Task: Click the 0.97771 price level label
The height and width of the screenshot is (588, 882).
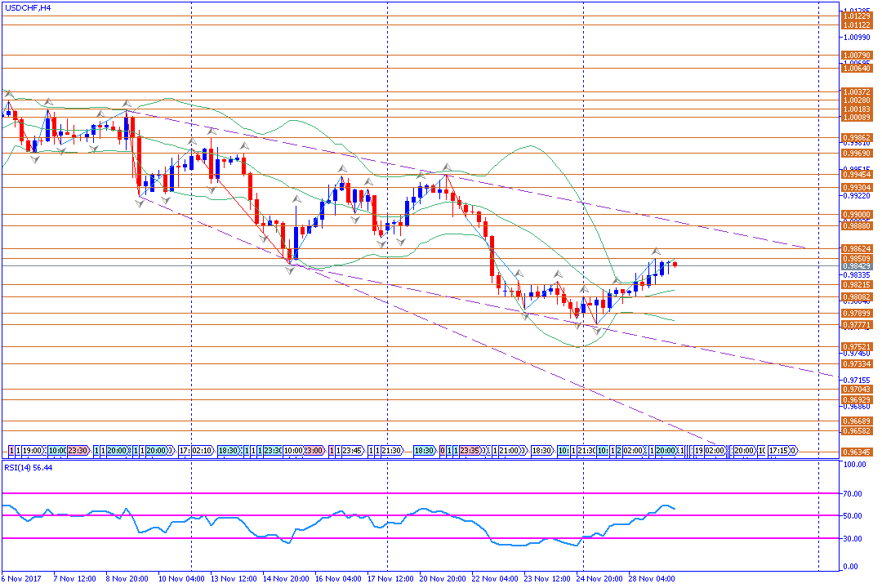Action: [x=857, y=325]
